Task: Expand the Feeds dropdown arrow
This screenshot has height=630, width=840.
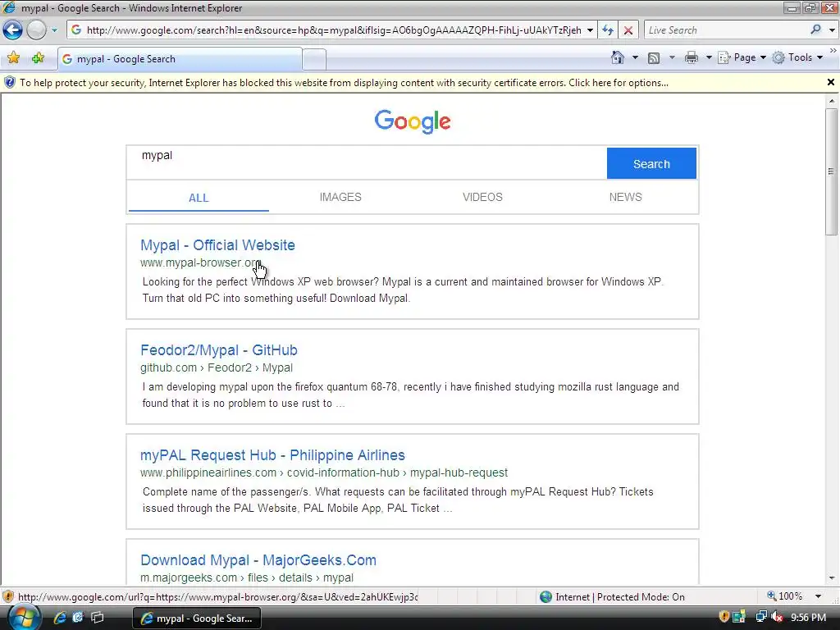Action: [x=672, y=57]
